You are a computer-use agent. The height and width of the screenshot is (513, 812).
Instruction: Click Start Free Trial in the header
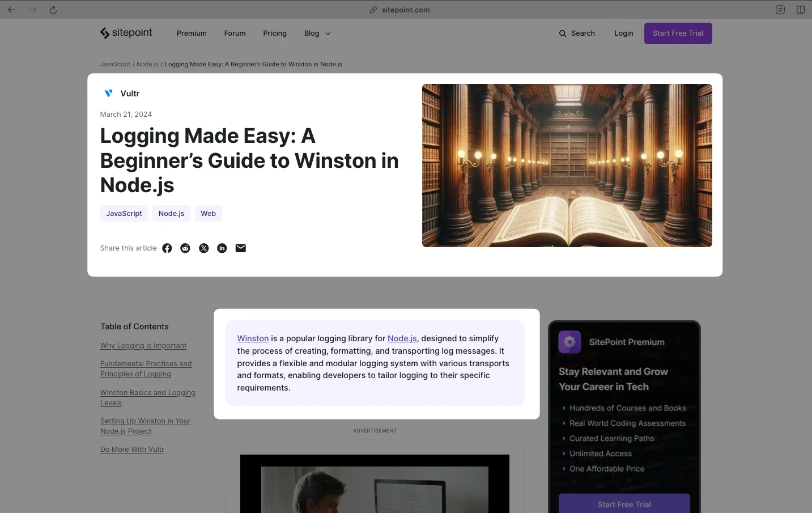[x=678, y=33]
